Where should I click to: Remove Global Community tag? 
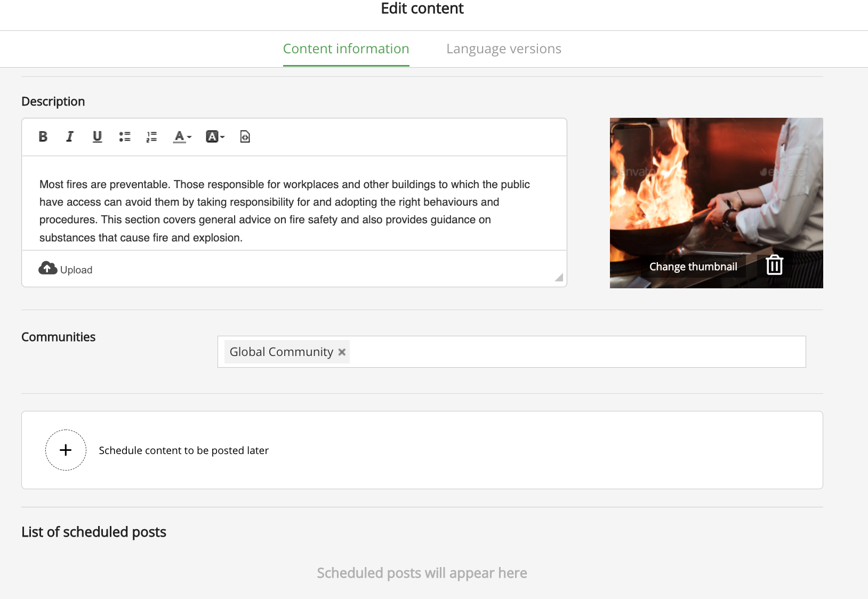(x=342, y=352)
